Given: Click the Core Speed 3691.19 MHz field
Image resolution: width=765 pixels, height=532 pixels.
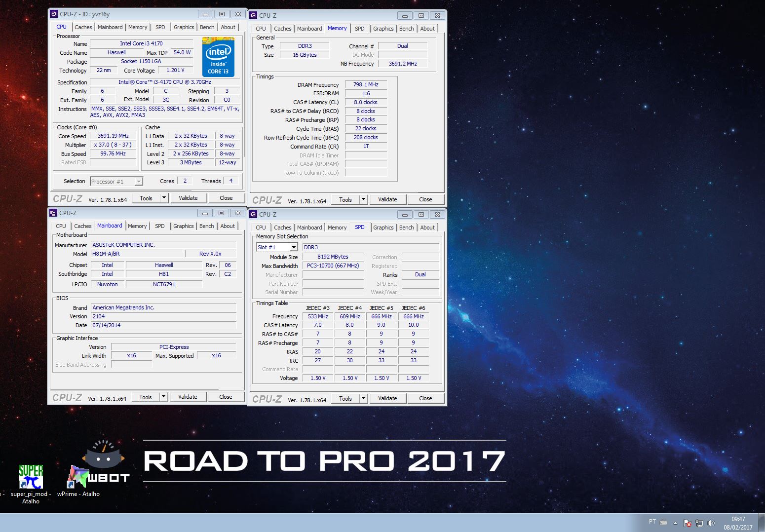Looking at the screenshot, I should pos(113,136).
